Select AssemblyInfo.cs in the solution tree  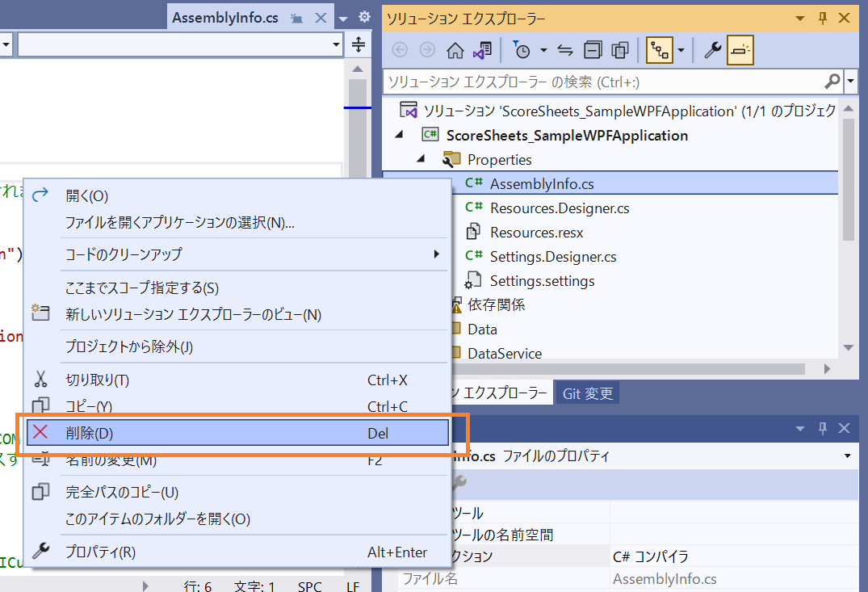point(542,184)
